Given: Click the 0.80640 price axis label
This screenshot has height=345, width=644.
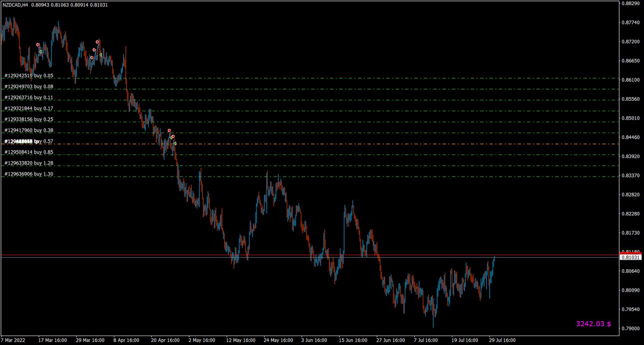Looking at the screenshot, I should tap(630, 271).
